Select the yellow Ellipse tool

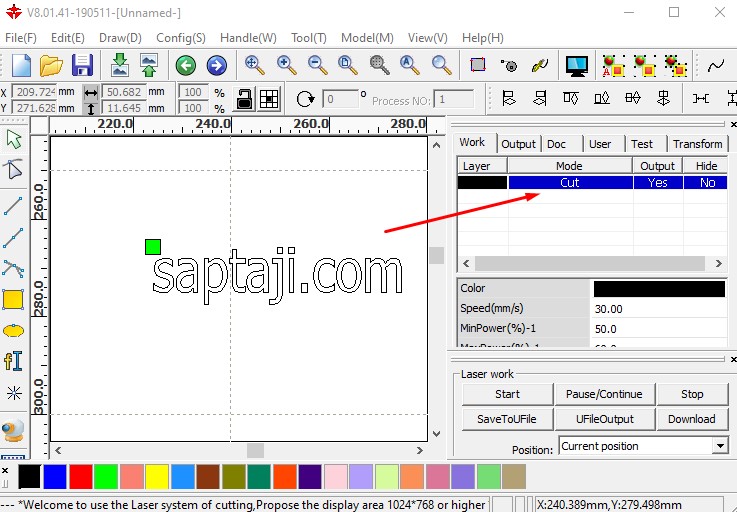point(13,331)
